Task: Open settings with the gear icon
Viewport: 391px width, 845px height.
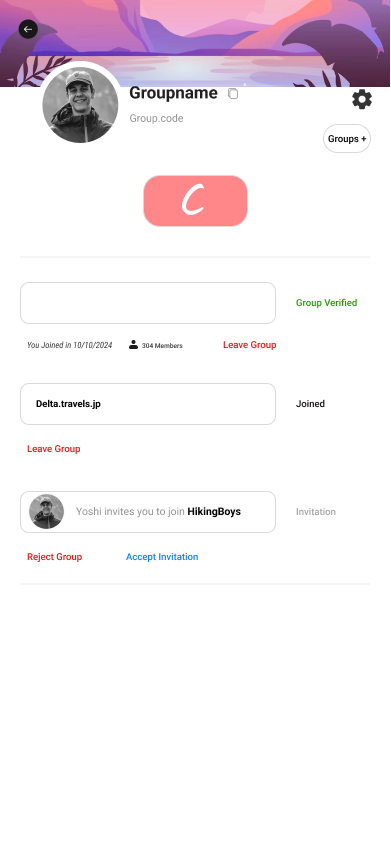Action: 362,100
